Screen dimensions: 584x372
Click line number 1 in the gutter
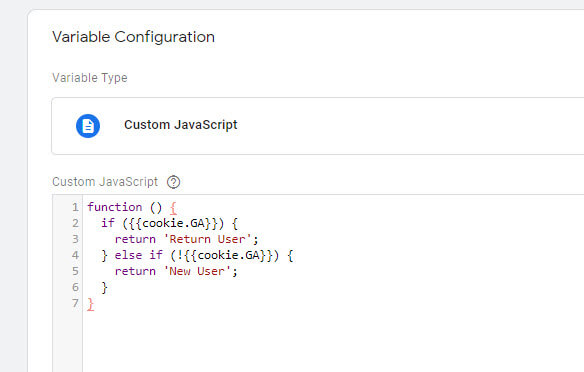(75, 207)
